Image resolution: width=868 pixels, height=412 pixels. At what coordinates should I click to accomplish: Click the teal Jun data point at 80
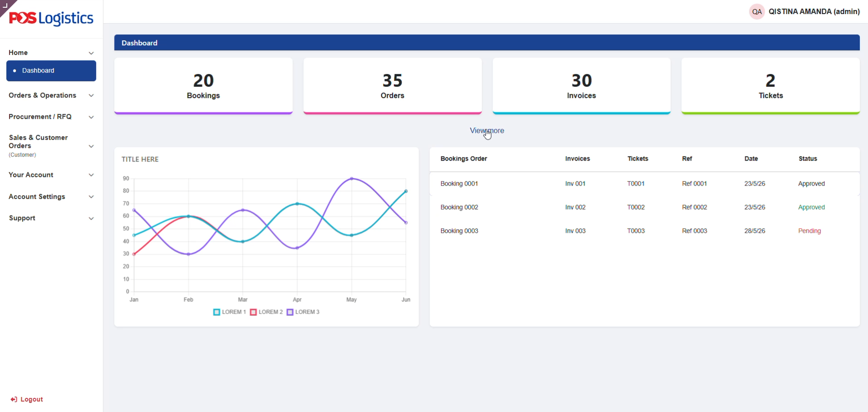(x=406, y=191)
